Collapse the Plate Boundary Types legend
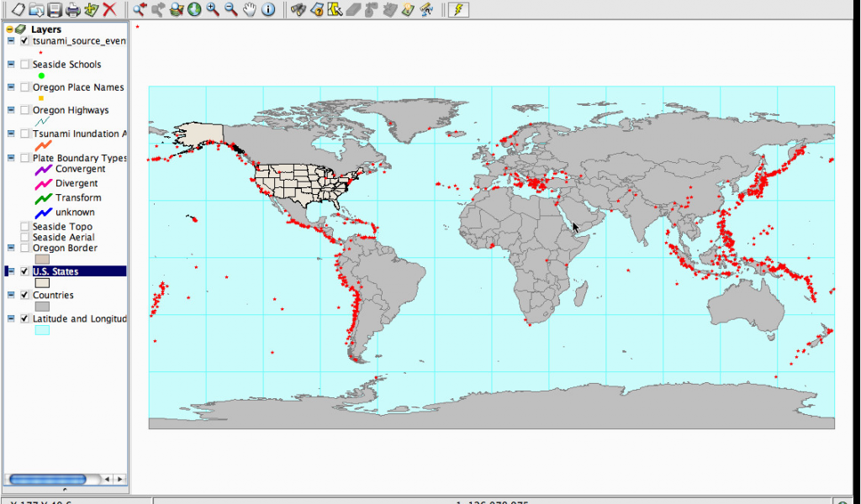The height and width of the screenshot is (504, 861). [x=11, y=158]
